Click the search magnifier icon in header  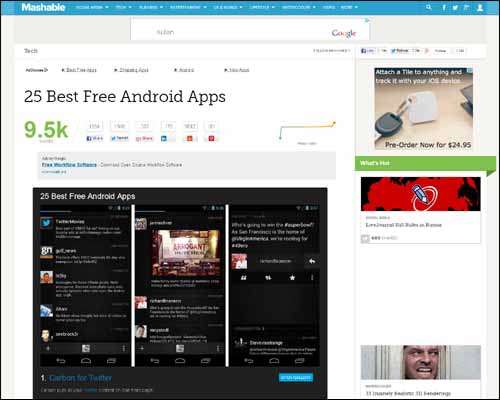[x=429, y=7]
